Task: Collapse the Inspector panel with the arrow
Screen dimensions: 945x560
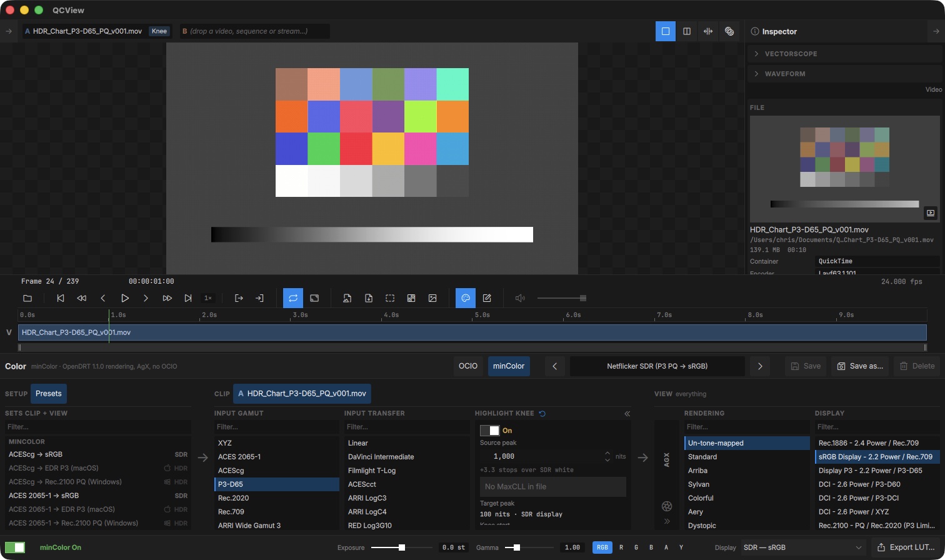Action: 936,31
